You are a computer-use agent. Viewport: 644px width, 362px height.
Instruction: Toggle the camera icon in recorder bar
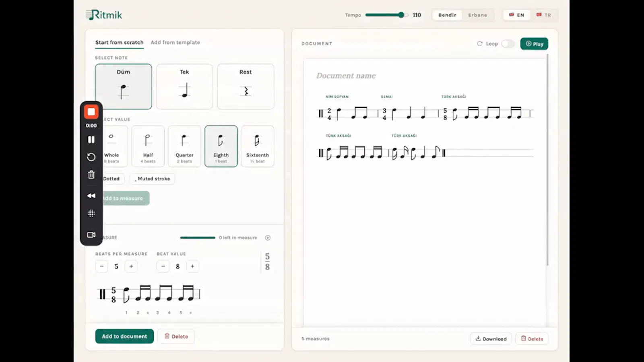(91, 234)
